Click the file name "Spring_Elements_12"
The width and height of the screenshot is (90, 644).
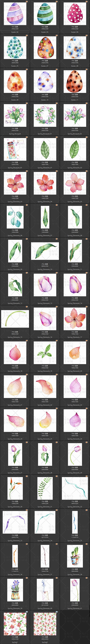15,303
